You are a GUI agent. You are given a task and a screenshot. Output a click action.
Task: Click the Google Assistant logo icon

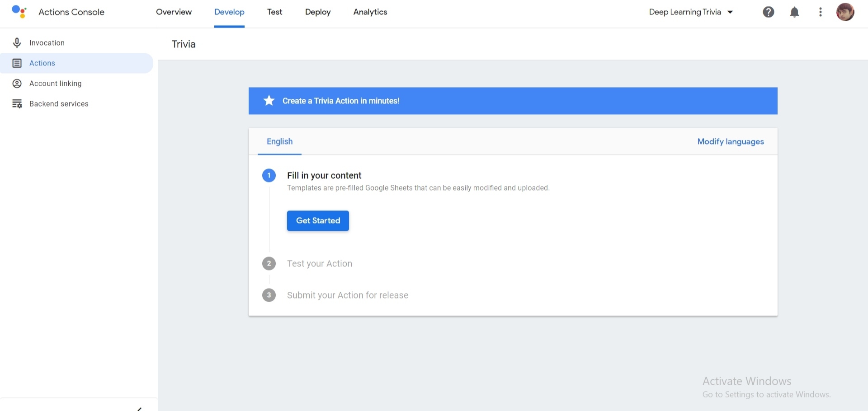tap(19, 12)
